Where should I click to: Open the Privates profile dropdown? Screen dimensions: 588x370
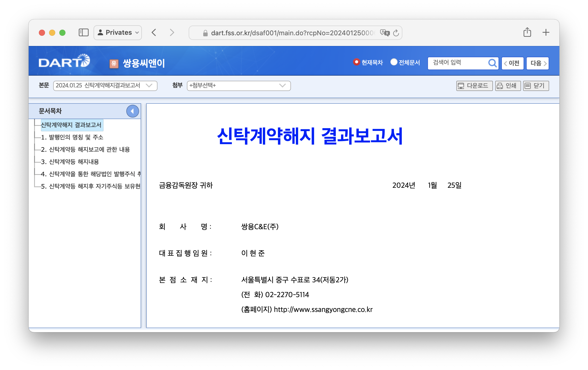[x=118, y=32]
